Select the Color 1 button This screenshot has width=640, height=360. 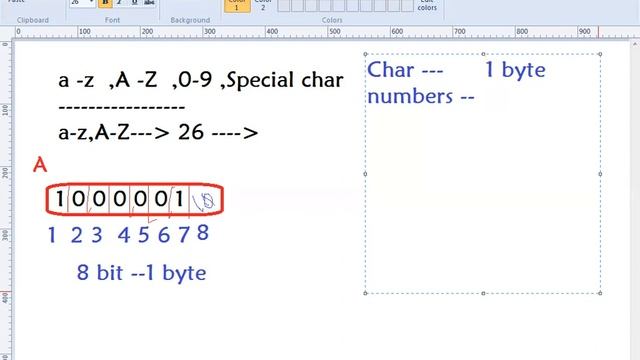pos(237,6)
